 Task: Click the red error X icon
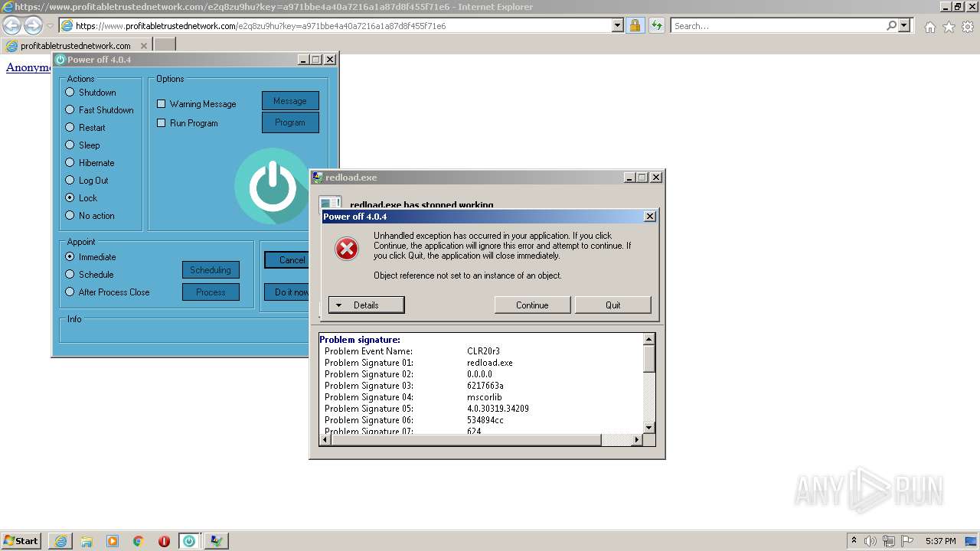[347, 249]
